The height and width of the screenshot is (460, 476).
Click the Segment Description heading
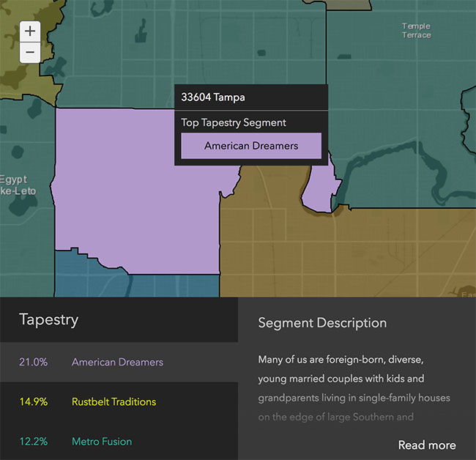pos(322,322)
